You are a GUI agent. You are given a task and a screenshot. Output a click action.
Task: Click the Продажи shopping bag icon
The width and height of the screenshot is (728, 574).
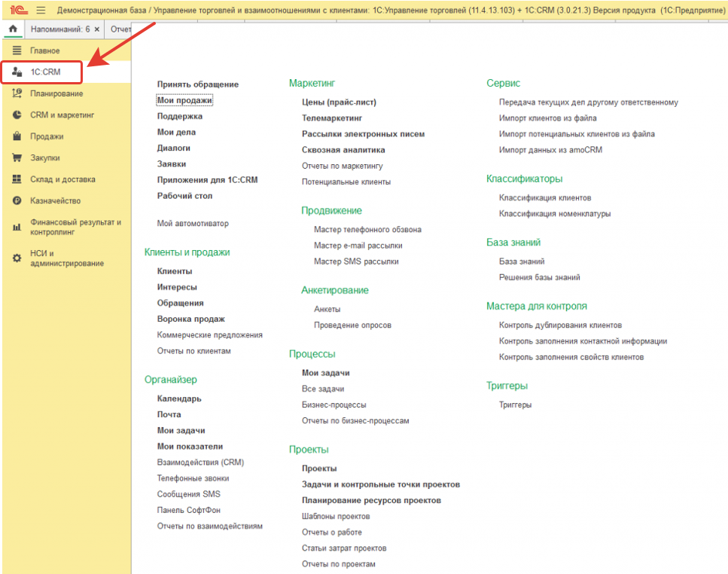(17, 136)
